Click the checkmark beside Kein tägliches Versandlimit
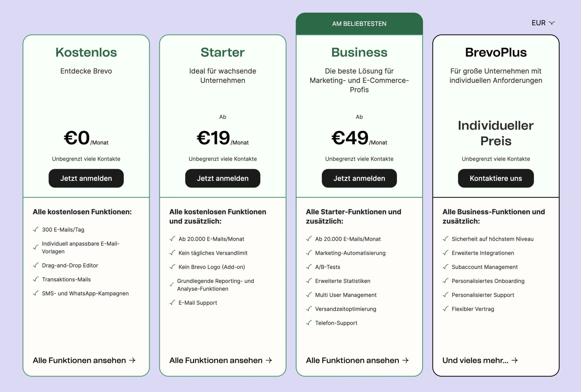 pyautogui.click(x=172, y=253)
